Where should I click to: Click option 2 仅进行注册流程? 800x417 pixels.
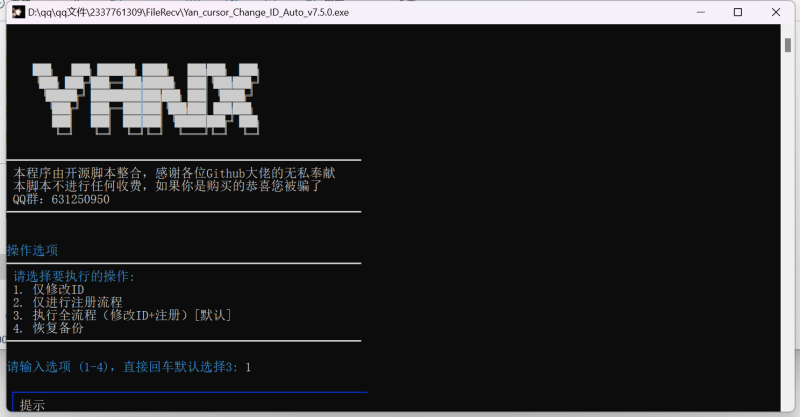[x=68, y=302]
